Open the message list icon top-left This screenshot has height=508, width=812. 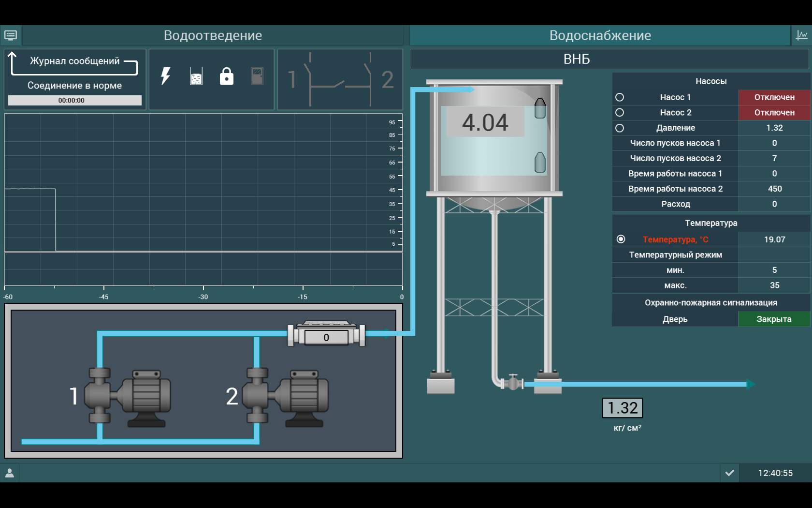click(11, 35)
